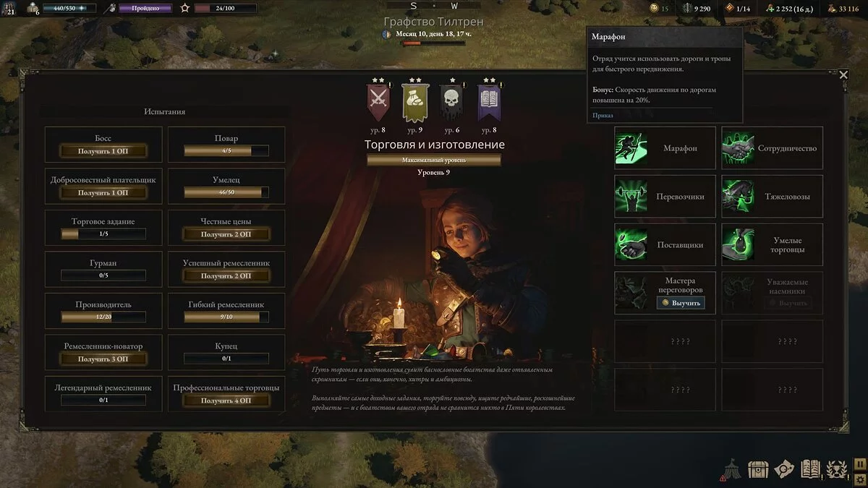Claim 1 ОП for Босс challenge
Viewport: 868px width, 488px height.
click(103, 151)
